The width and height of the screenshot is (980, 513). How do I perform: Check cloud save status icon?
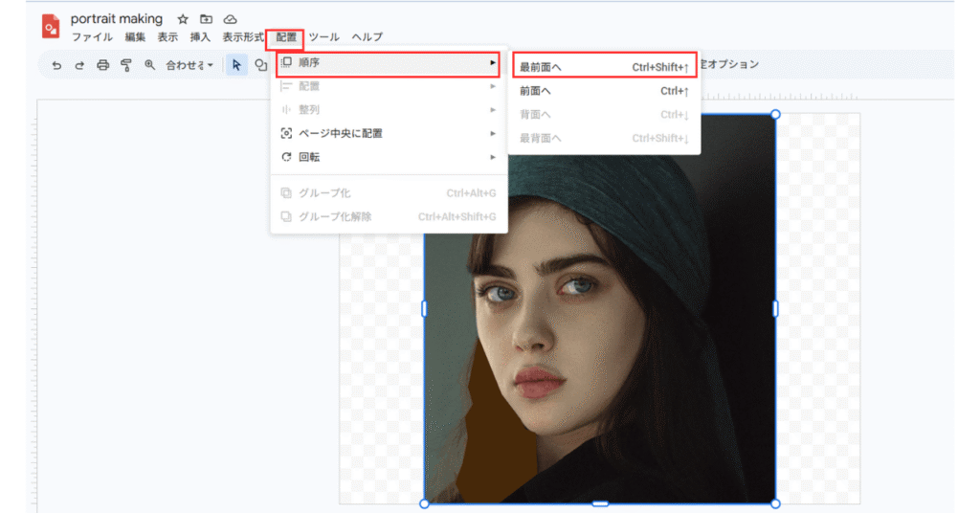(x=230, y=19)
